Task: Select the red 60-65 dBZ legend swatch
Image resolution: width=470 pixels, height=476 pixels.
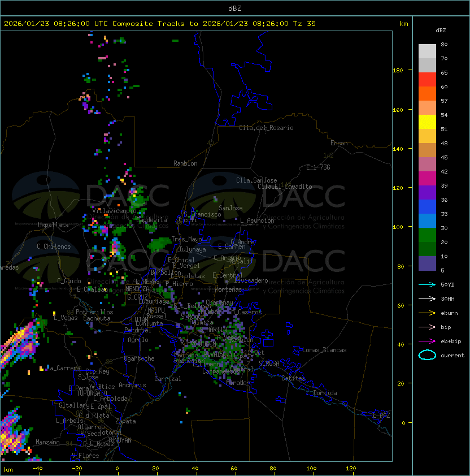Action: click(x=427, y=80)
